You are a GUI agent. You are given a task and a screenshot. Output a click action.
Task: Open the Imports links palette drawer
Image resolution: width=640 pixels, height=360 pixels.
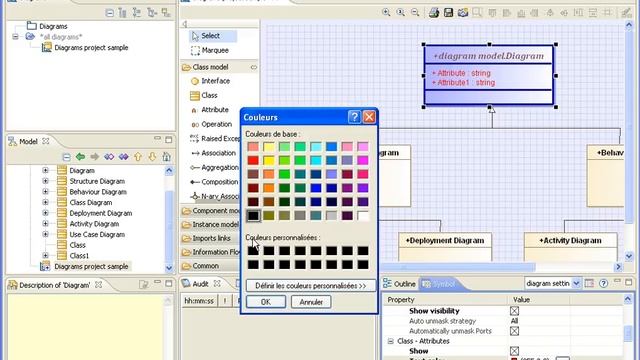pyautogui.click(x=211, y=238)
